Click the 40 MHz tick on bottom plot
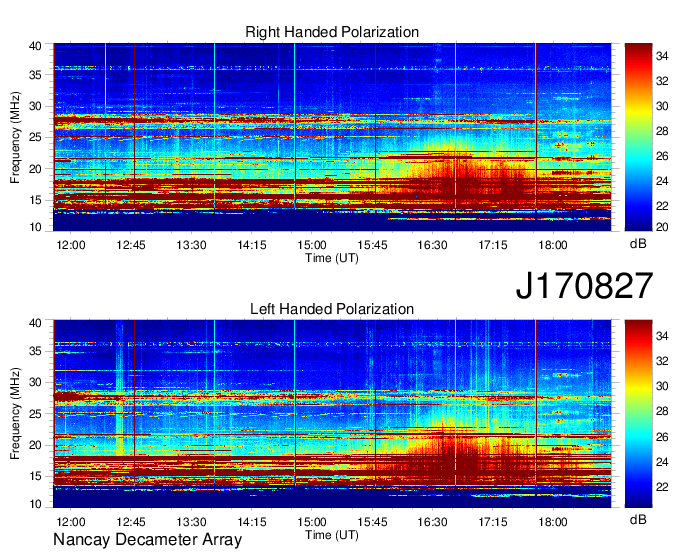This screenshot has height=552, width=680. click(36, 322)
